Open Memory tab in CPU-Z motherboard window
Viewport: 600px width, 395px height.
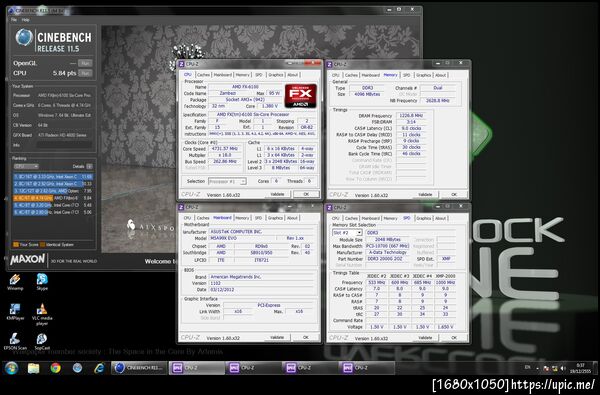(242, 218)
